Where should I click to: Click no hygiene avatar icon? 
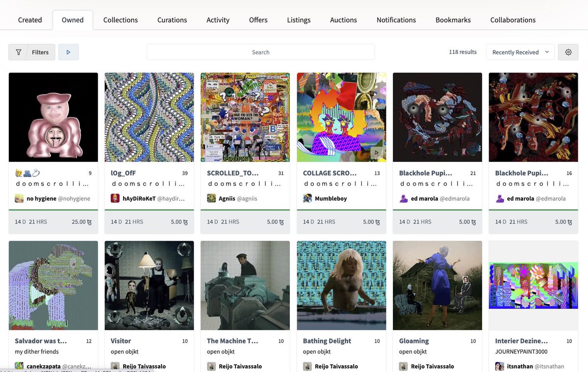click(19, 198)
